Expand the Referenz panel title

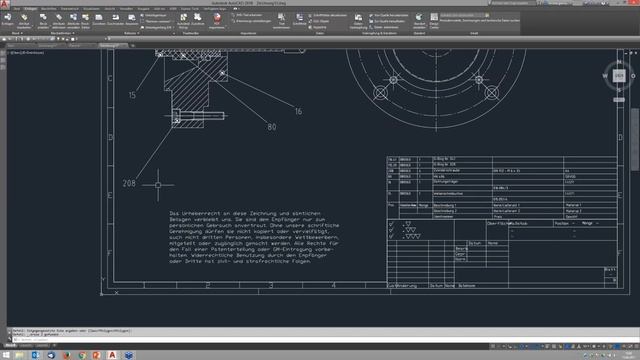click(x=132, y=33)
